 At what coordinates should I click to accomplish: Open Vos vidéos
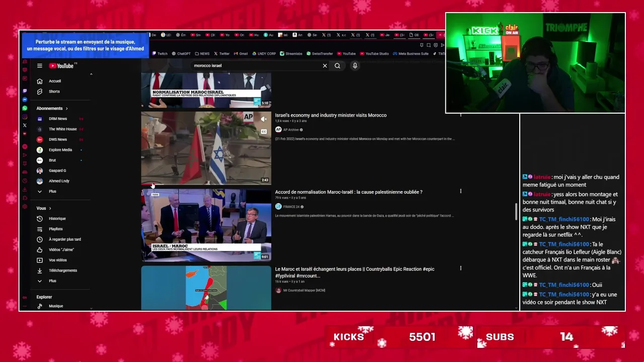(57, 260)
